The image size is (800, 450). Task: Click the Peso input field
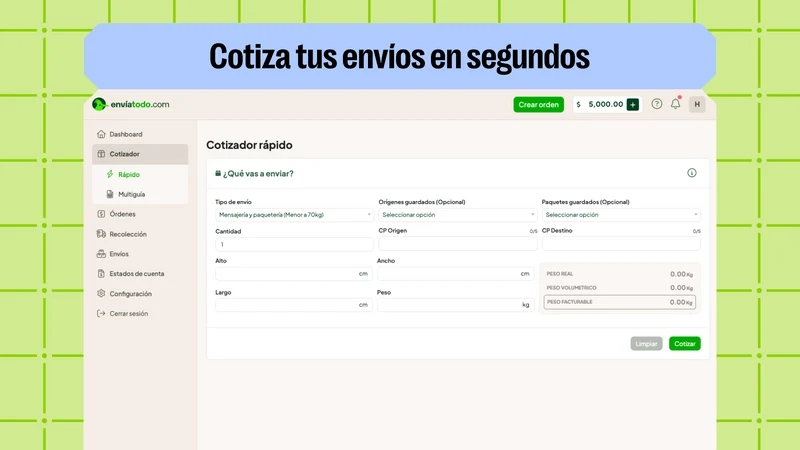point(455,305)
